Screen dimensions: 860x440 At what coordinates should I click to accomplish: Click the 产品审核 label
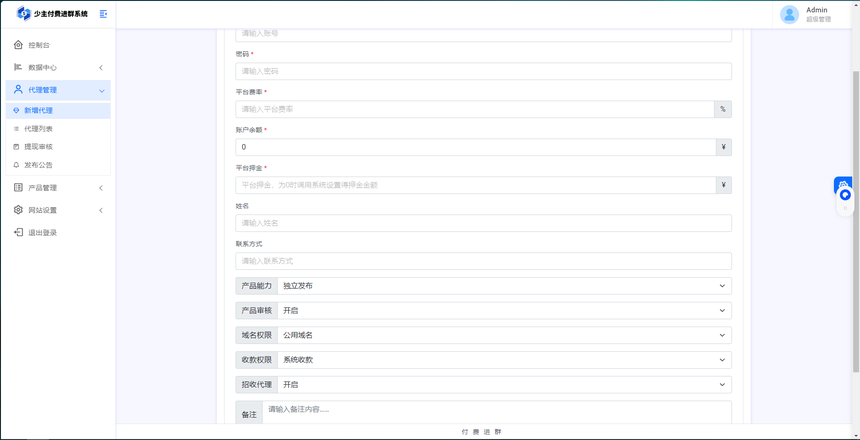(x=257, y=311)
